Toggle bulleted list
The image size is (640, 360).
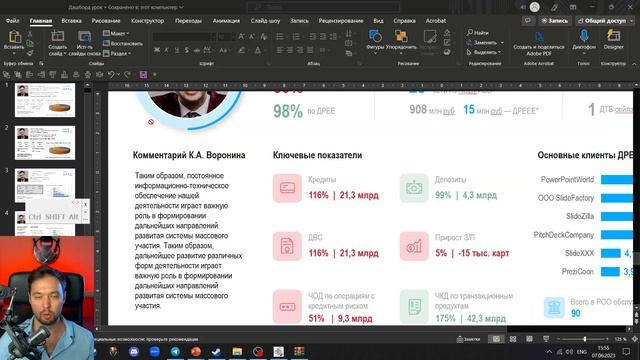(280, 37)
